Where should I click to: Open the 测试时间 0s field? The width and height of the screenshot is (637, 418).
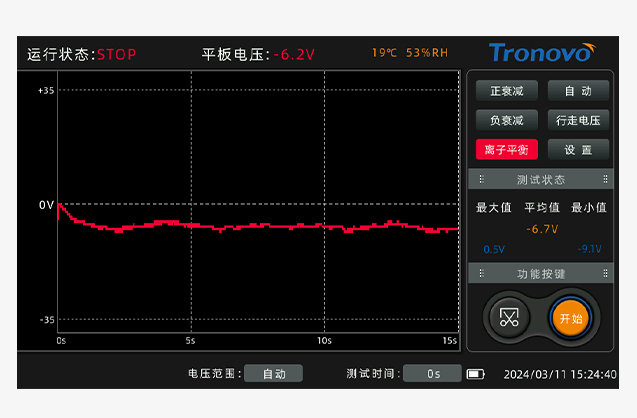433,373
